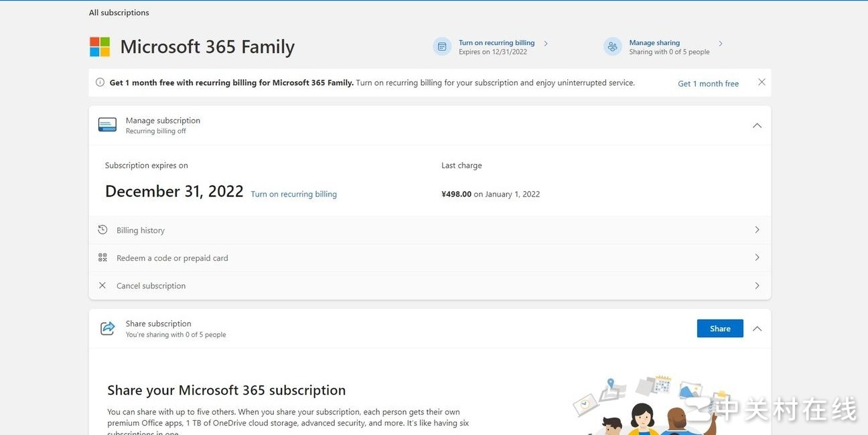Screen dimensions: 868x435
Task: Click the credit card Manage subscription icon
Action: [107, 125]
